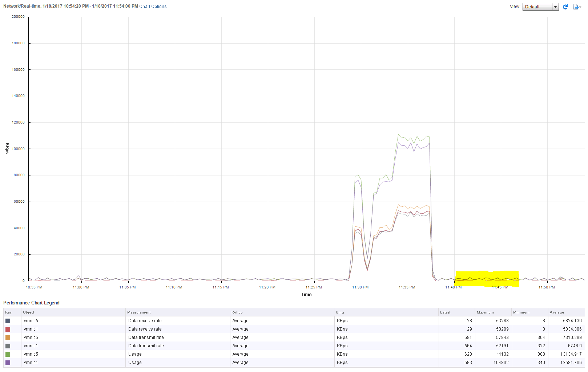Sort legend by the Minimum column header
The height and width of the screenshot is (372, 588).
point(530,312)
